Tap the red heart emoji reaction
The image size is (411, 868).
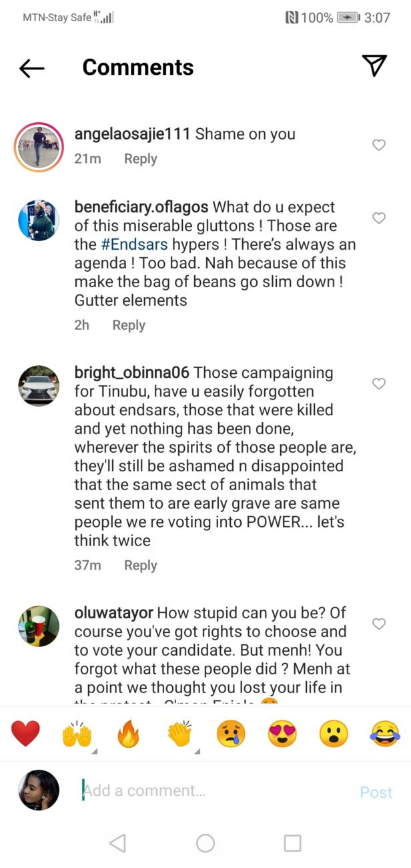(26, 734)
